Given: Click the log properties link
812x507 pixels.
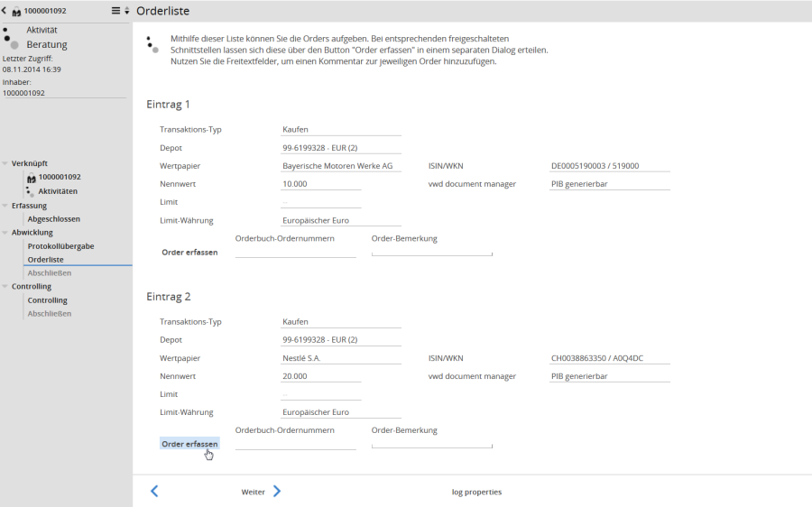Looking at the screenshot, I should click(476, 492).
